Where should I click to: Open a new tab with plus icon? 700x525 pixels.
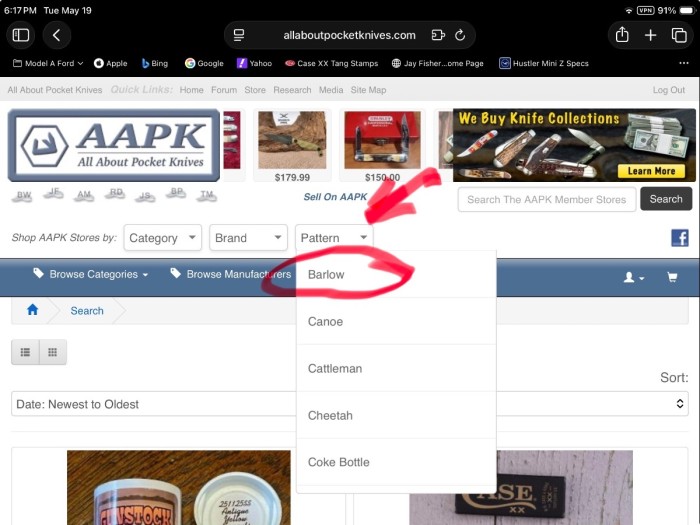click(650, 35)
